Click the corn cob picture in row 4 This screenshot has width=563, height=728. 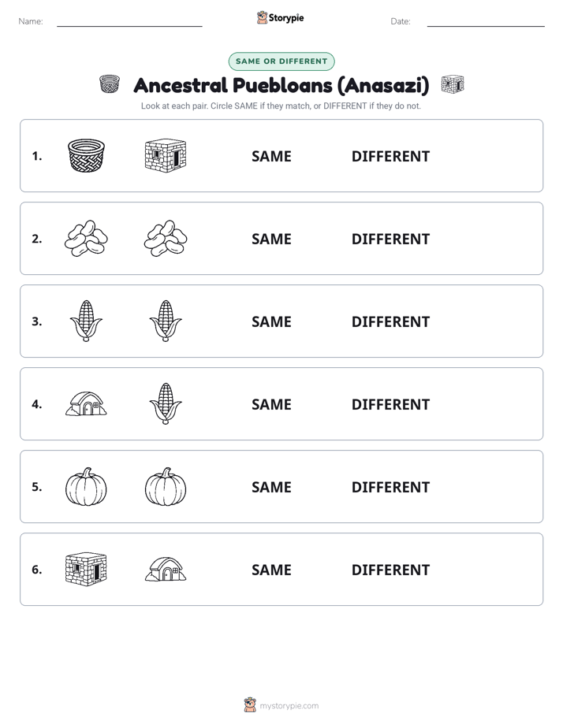tap(166, 403)
